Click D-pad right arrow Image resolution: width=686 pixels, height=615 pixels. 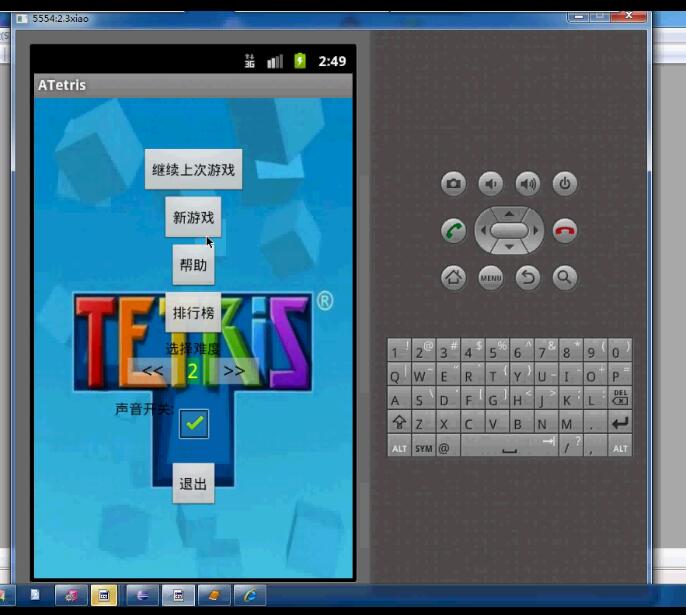click(536, 231)
